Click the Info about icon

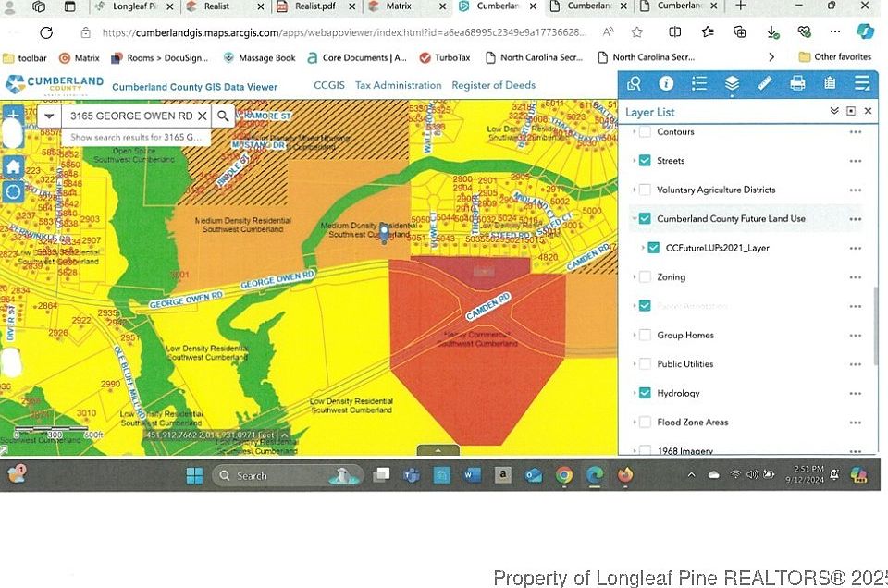click(666, 84)
